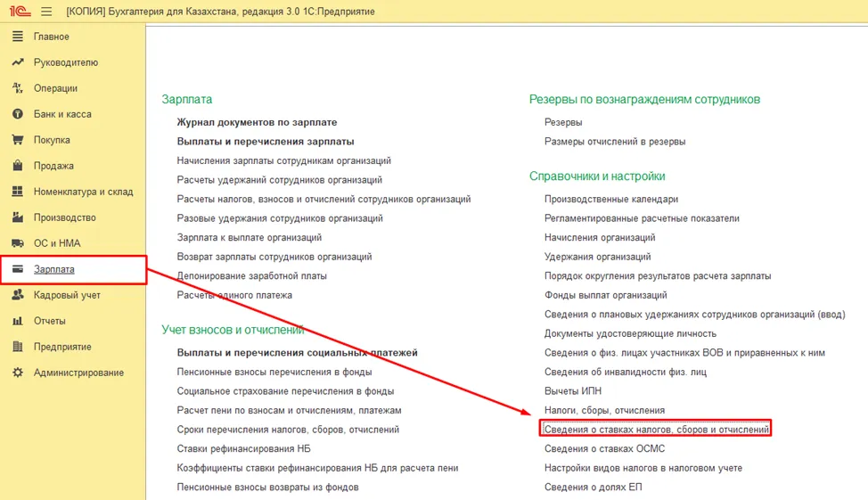Click the Главное section icon
Screen dimensions: 868x500
coord(18,37)
